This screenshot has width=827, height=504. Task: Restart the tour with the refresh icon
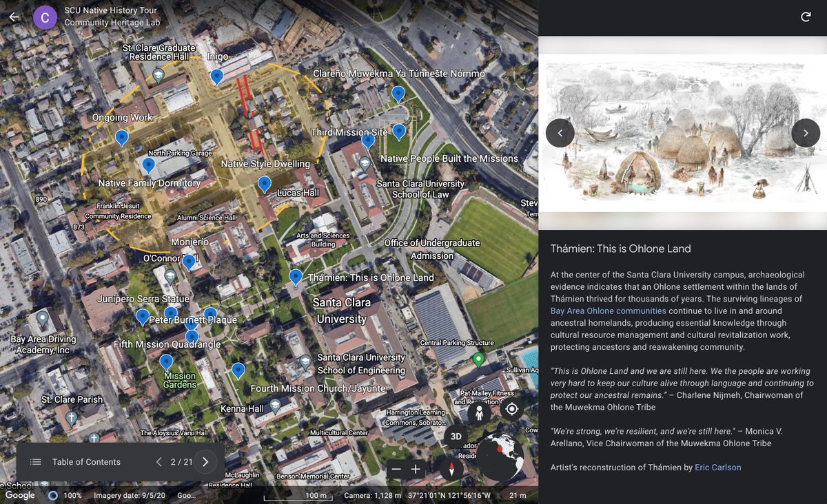click(806, 17)
